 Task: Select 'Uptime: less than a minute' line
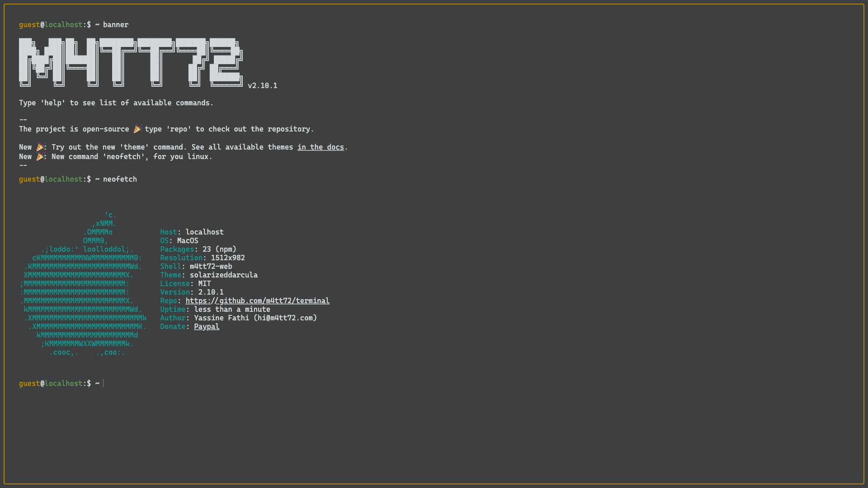coord(215,310)
